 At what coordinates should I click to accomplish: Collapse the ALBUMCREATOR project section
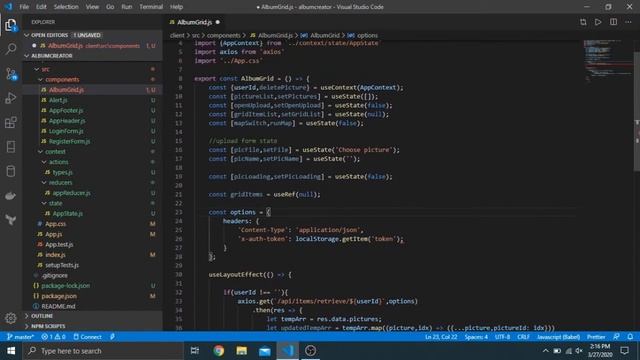click(27, 56)
